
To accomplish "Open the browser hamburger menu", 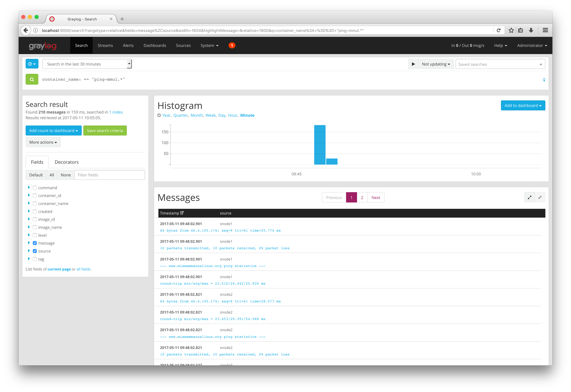I will (x=545, y=30).
